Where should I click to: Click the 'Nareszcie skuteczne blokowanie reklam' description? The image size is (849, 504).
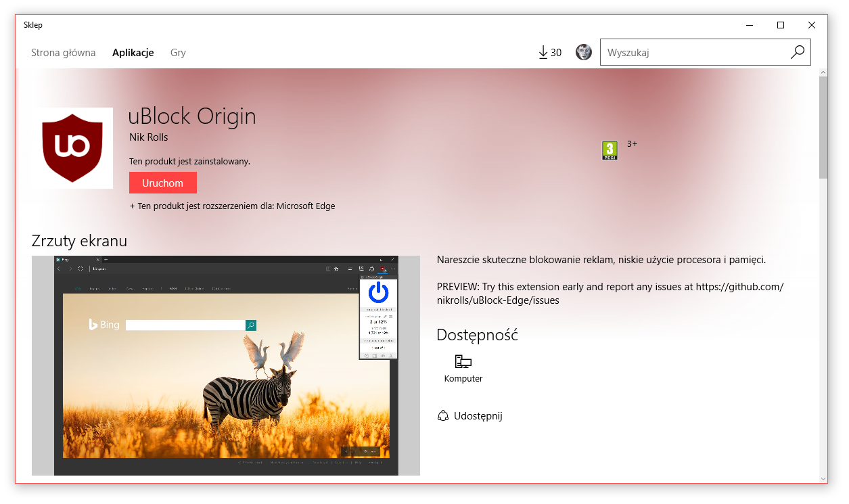click(601, 260)
